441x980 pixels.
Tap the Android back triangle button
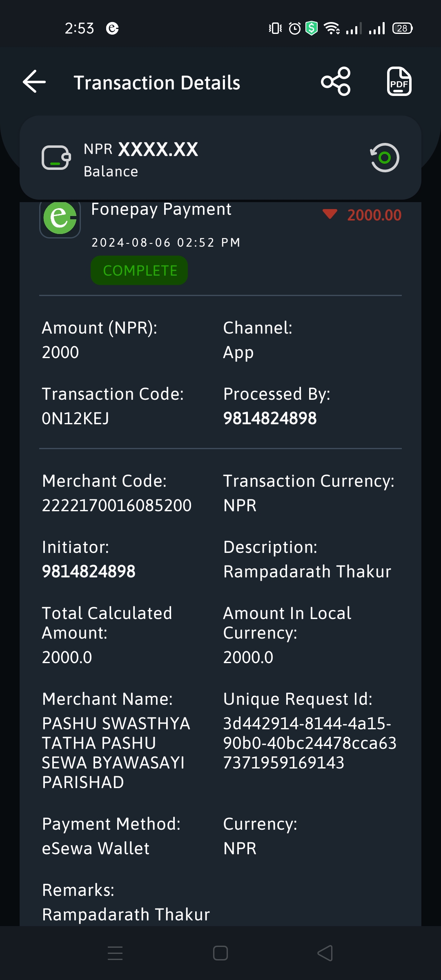coord(325,953)
